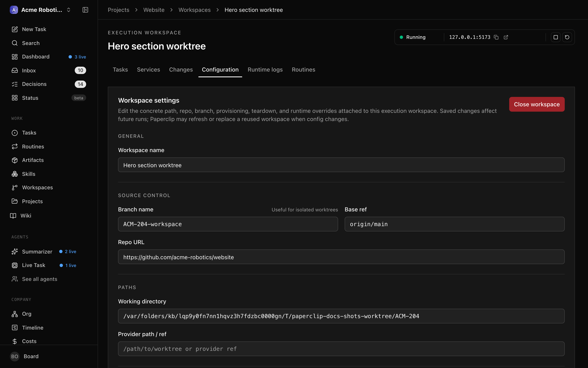Image resolution: width=588 pixels, height=368 pixels.
Task: Click the sidebar Routines loop icon
Action: 14,146
